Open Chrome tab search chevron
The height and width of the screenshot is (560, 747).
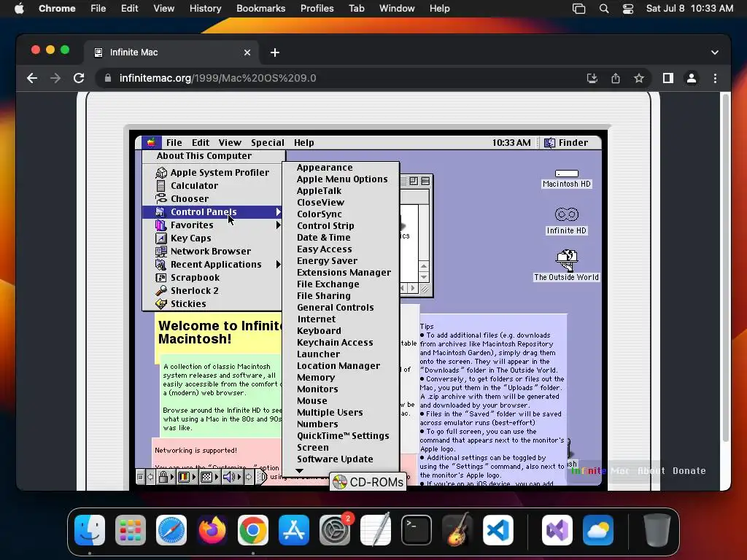pos(715,52)
